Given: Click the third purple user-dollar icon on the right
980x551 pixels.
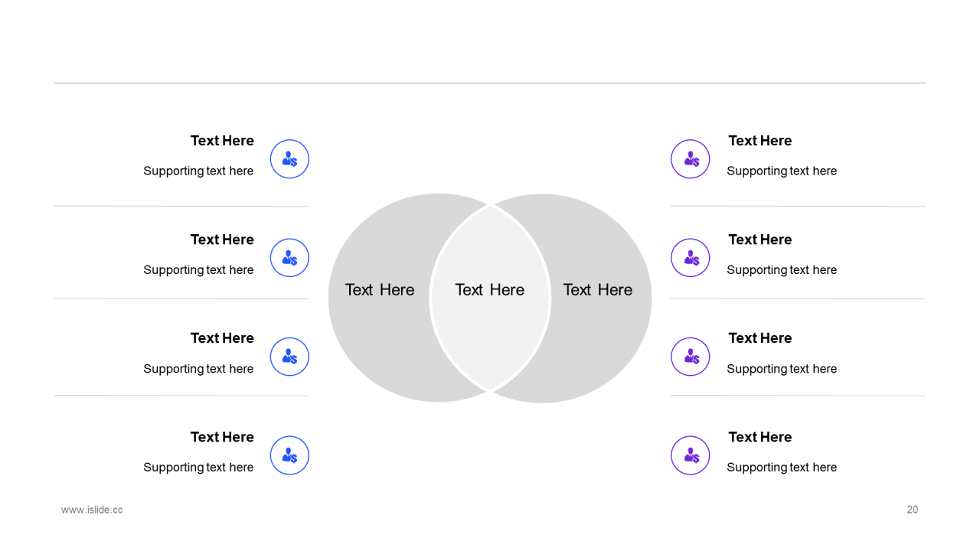Looking at the screenshot, I should 691,357.
